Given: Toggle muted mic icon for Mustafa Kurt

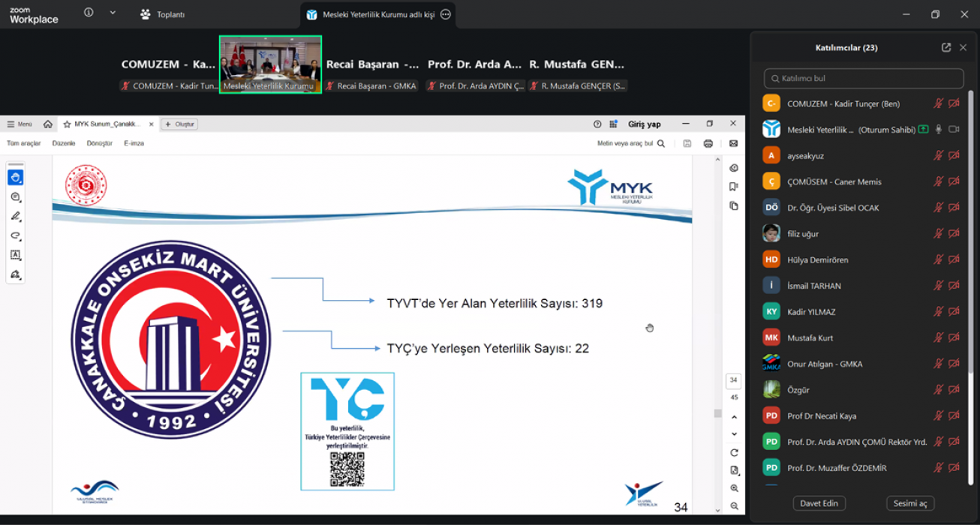Looking at the screenshot, I should point(938,338).
